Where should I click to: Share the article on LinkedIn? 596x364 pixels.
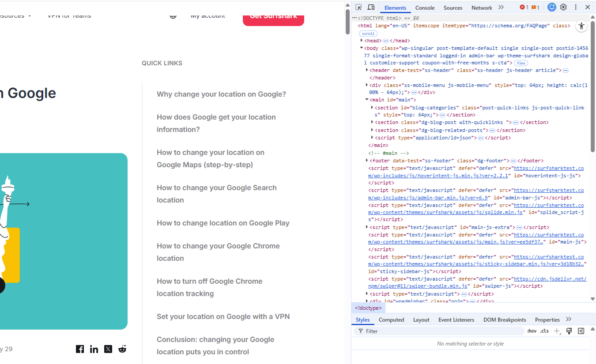(x=94, y=349)
